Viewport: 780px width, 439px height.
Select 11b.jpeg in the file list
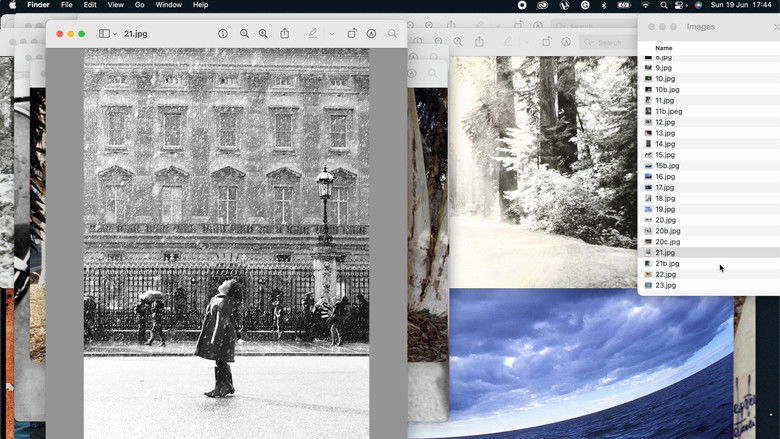point(668,111)
